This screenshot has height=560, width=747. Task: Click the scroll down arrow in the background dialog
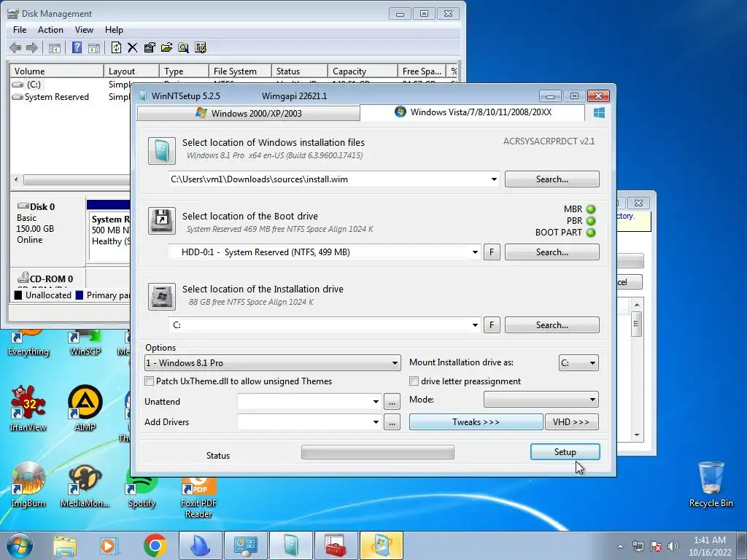coord(637,435)
